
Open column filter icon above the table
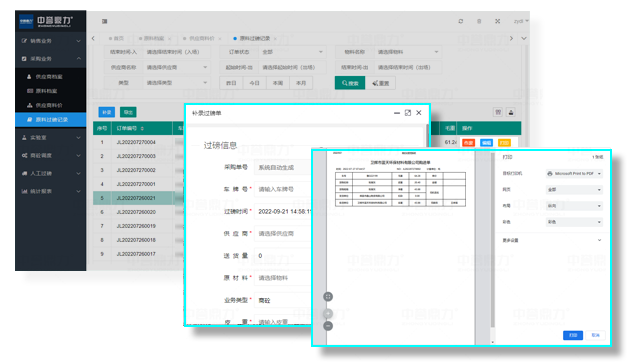click(498, 112)
